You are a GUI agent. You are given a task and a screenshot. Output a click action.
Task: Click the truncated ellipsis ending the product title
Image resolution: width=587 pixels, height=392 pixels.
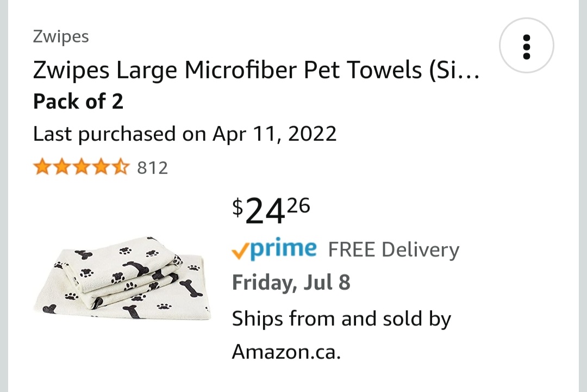pos(469,72)
